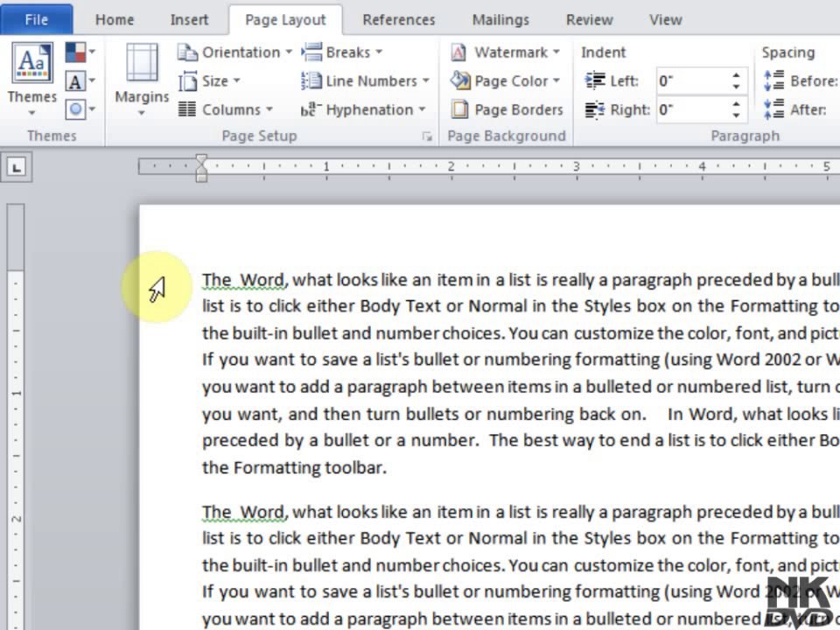Click the Indent Right icon
840x630 pixels.
click(595, 110)
